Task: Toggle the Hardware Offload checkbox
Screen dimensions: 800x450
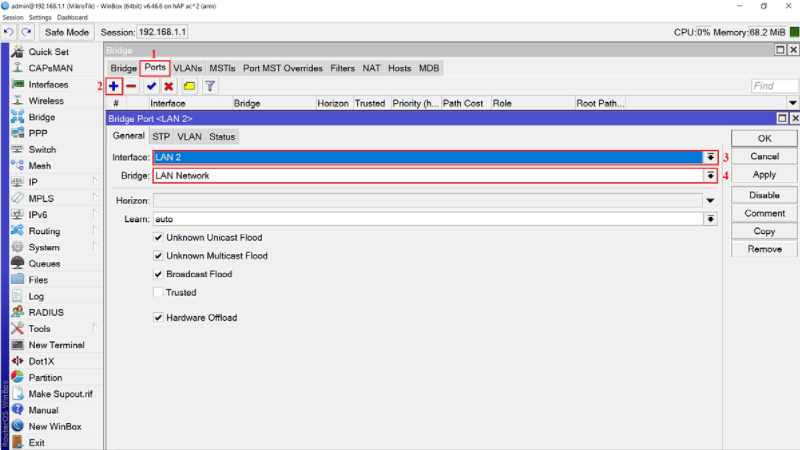Action: pyautogui.click(x=158, y=317)
